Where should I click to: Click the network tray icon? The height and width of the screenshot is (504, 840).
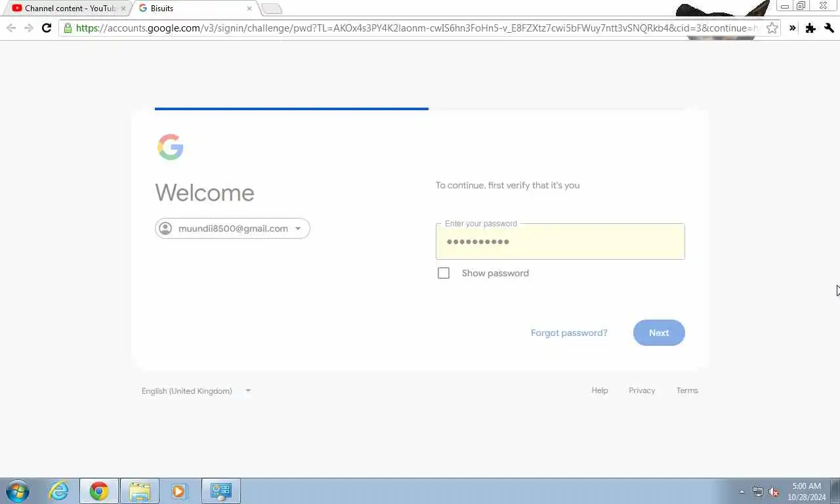(x=758, y=492)
